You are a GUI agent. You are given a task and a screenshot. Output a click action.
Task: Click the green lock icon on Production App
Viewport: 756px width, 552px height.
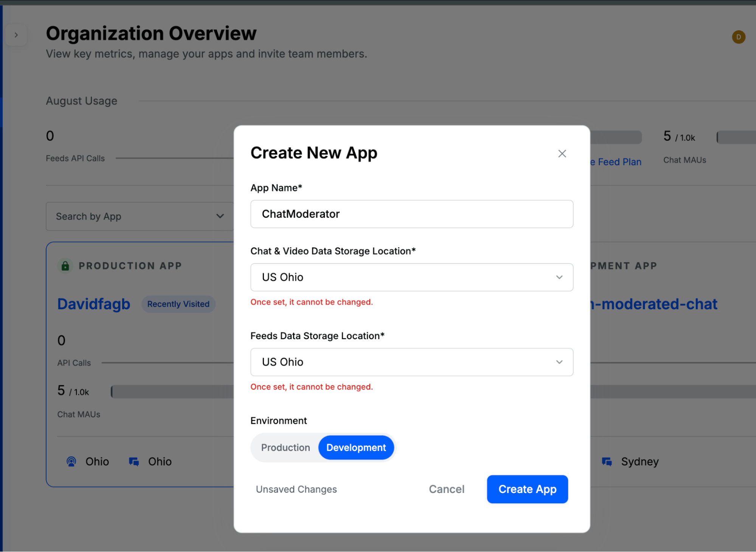(65, 266)
